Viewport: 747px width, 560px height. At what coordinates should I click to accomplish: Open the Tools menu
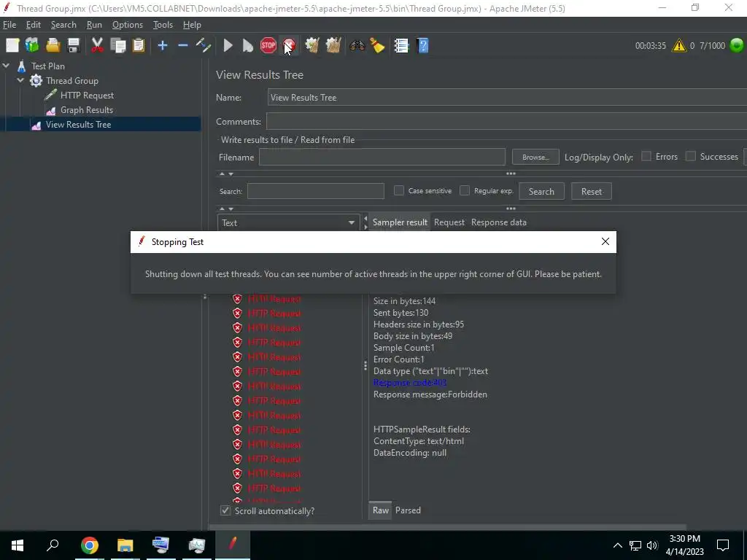click(x=163, y=25)
